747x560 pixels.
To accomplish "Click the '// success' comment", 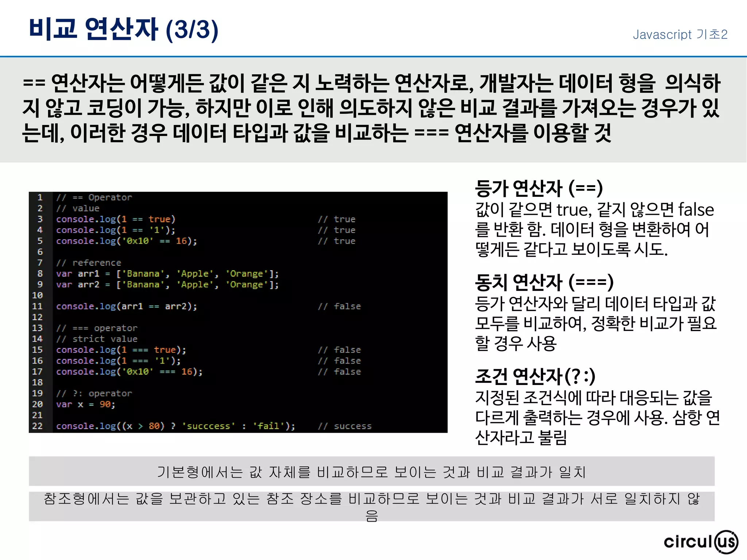I will click(x=345, y=426).
